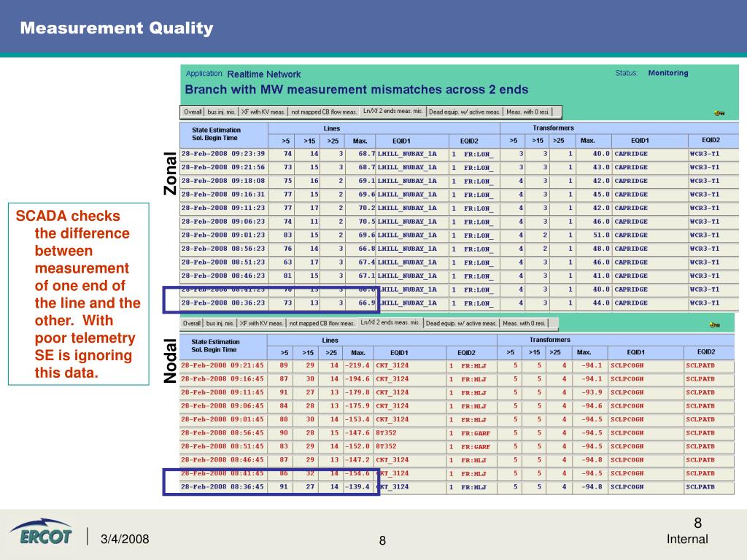Open the Overall tab in the Nodal panel
The image size is (747, 560).
pos(192,323)
